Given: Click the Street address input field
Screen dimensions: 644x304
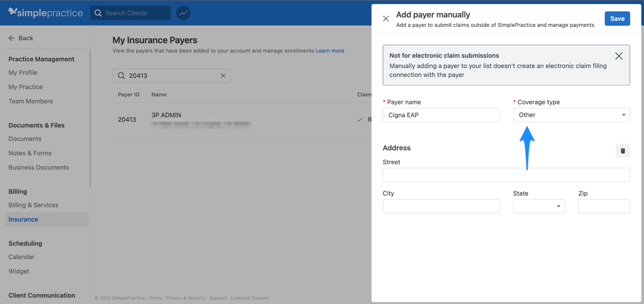Looking at the screenshot, I should (x=506, y=175).
